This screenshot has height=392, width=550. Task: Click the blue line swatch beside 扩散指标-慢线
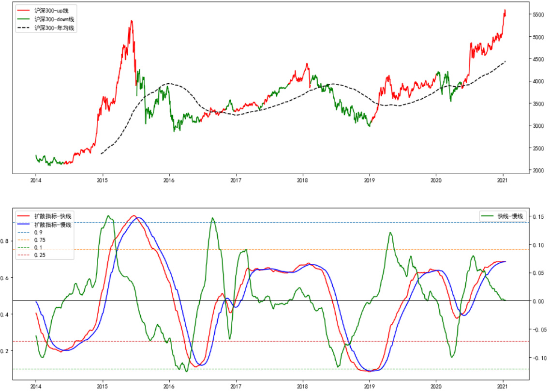click(24, 225)
